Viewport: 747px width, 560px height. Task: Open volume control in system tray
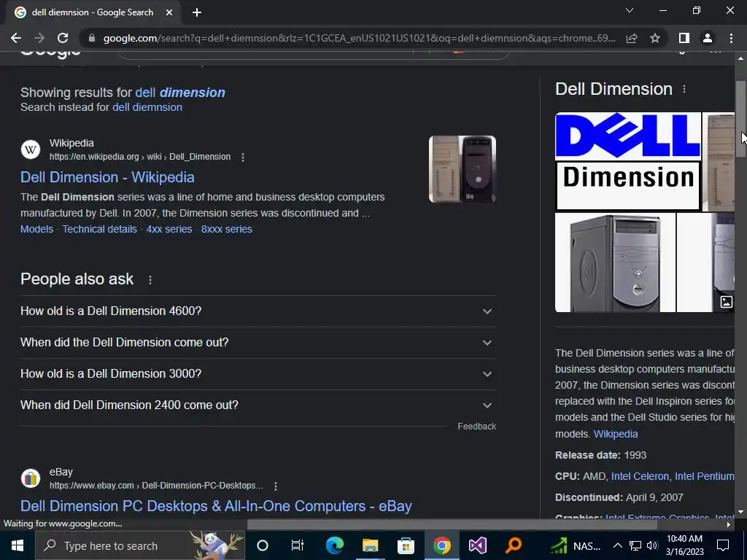pyautogui.click(x=652, y=545)
